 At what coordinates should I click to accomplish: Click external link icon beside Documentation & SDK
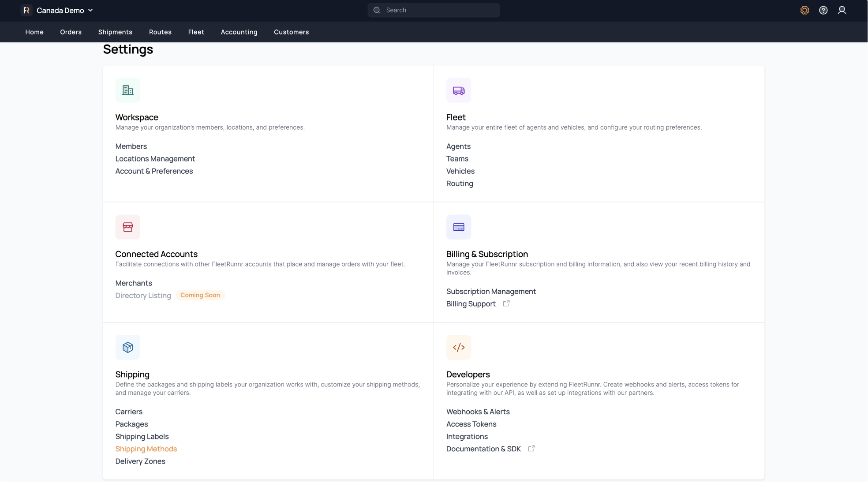[x=531, y=449]
